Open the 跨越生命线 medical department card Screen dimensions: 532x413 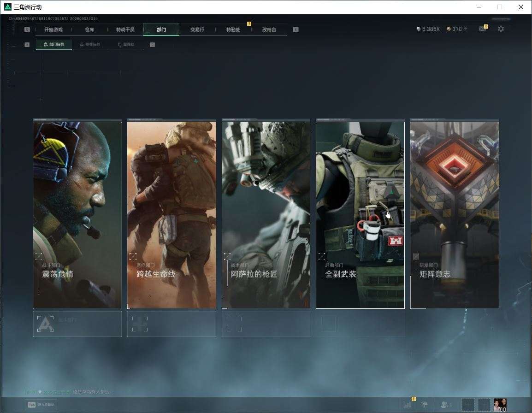(171, 214)
